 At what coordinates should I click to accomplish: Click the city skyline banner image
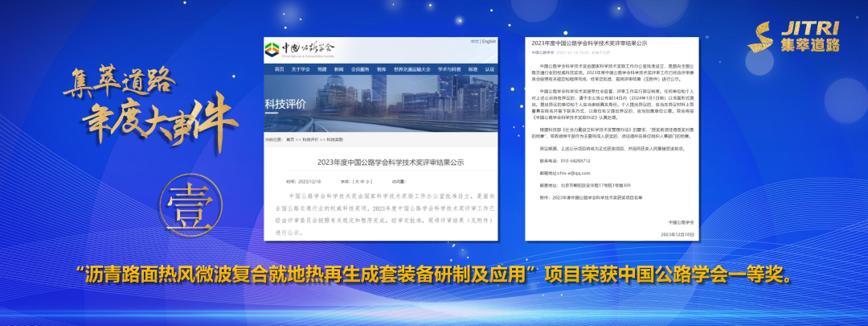pos(381,103)
